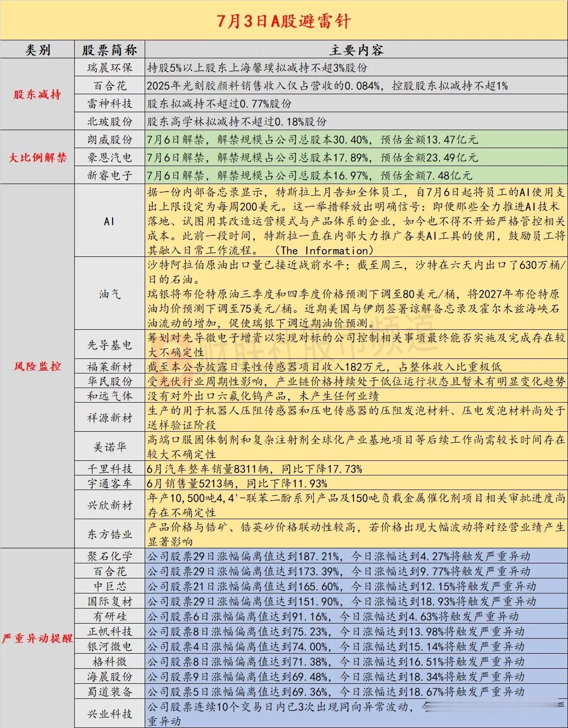Screen dimensions: 568x728
Task: Click the title 7月3日A股避雷针
Action: (x=284, y=21)
